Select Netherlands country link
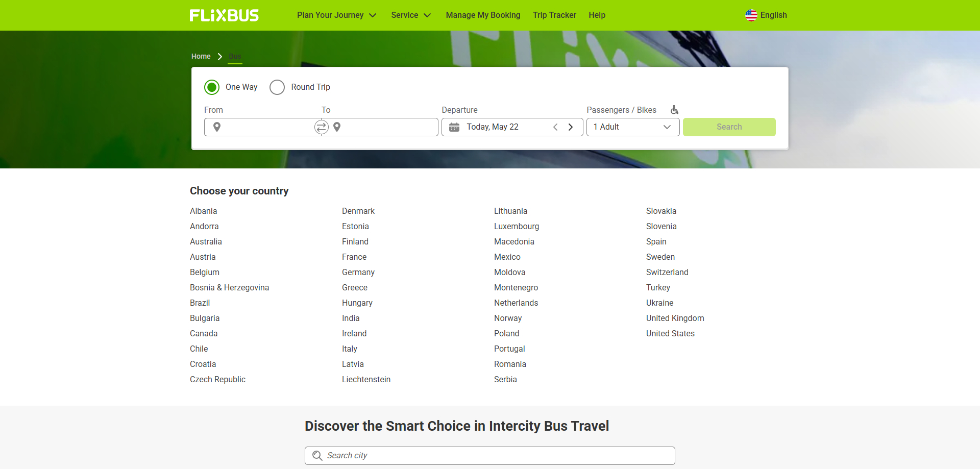Image resolution: width=980 pixels, height=469 pixels. coord(516,303)
